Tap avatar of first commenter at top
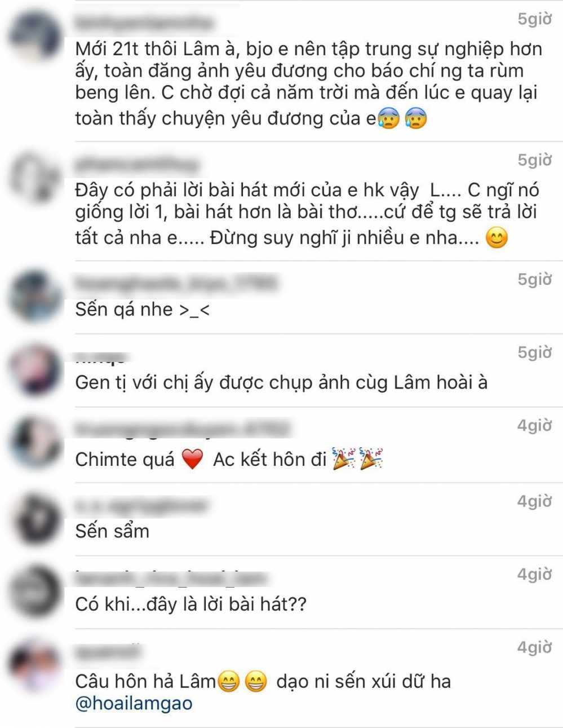563x728 pixels. [x=35, y=37]
